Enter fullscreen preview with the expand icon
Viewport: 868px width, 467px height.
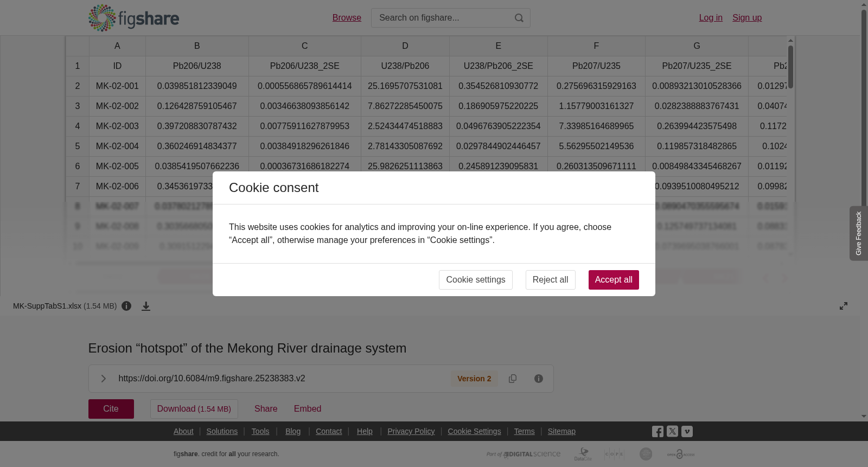click(x=844, y=306)
